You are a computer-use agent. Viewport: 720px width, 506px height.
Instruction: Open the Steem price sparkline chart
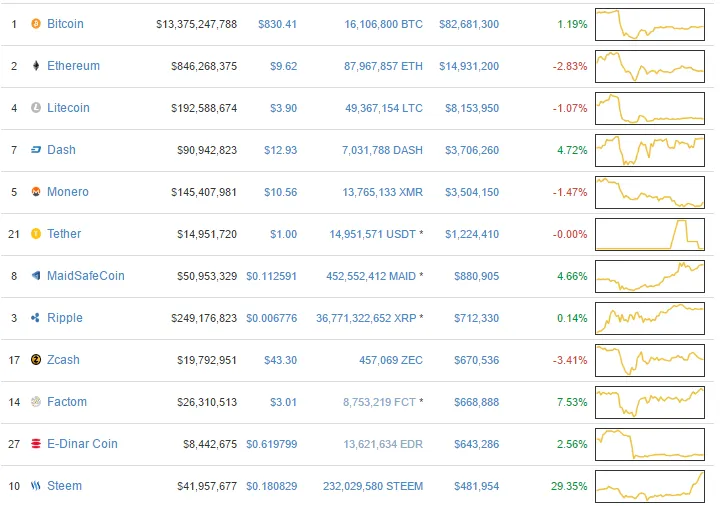click(x=650, y=487)
